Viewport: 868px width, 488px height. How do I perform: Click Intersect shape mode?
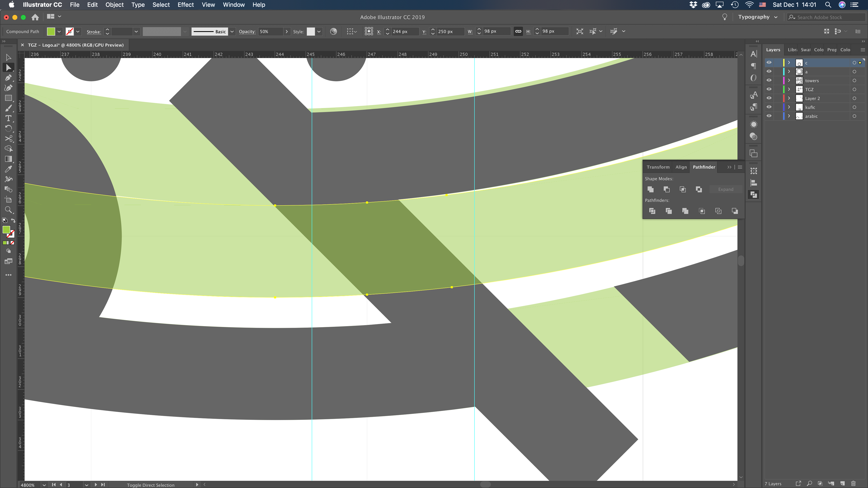[x=683, y=189]
